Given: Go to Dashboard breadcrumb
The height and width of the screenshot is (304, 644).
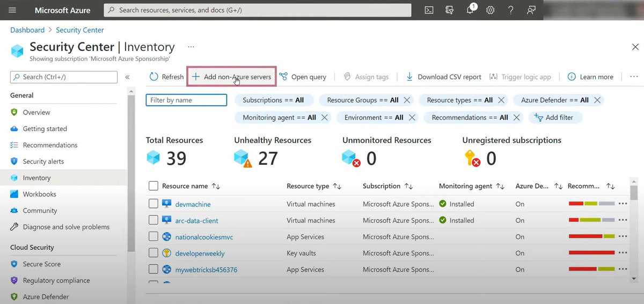Looking at the screenshot, I should pyautogui.click(x=27, y=30).
